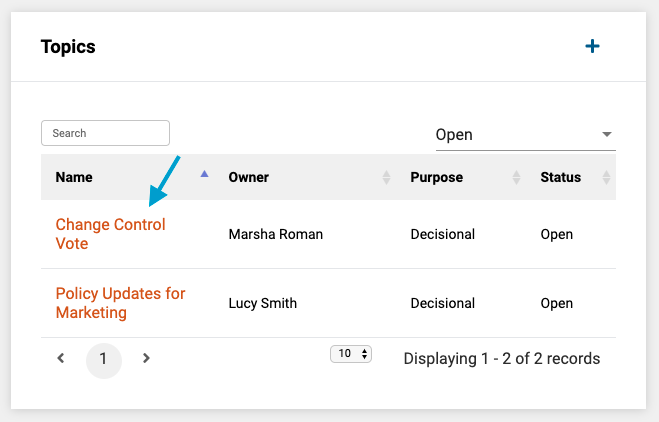Select the Lucy Smith owner cell
Viewport: 659px width, 422px height.
coord(263,303)
